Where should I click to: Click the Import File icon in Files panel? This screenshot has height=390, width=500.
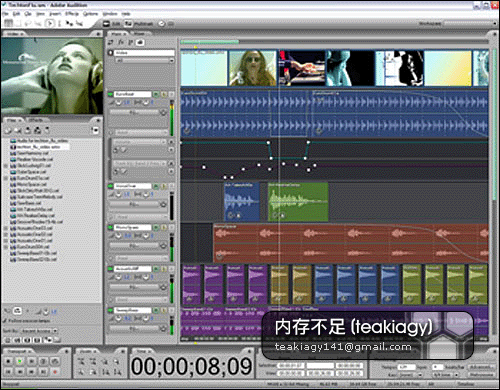(x=8, y=130)
